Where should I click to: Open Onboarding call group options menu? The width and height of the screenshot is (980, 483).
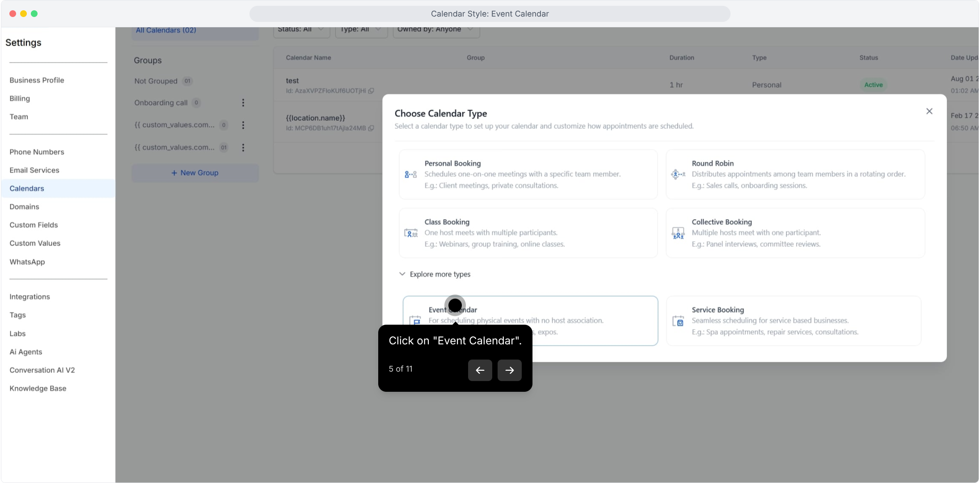243,103
